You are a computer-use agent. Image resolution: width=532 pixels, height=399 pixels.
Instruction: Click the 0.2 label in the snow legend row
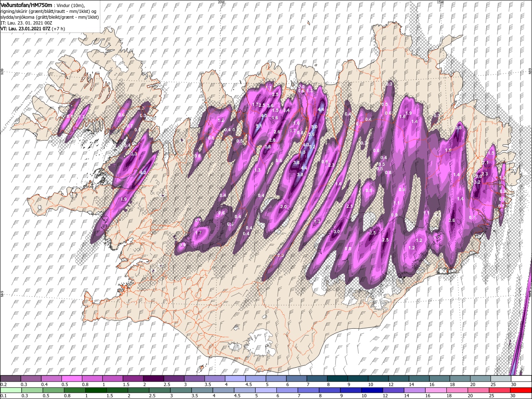click(3, 385)
